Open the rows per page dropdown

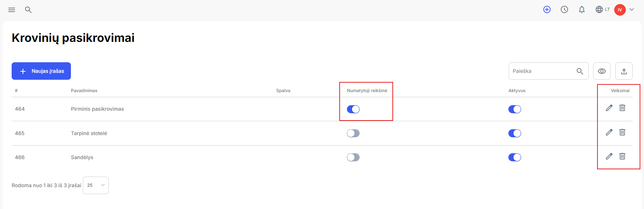pos(96,185)
